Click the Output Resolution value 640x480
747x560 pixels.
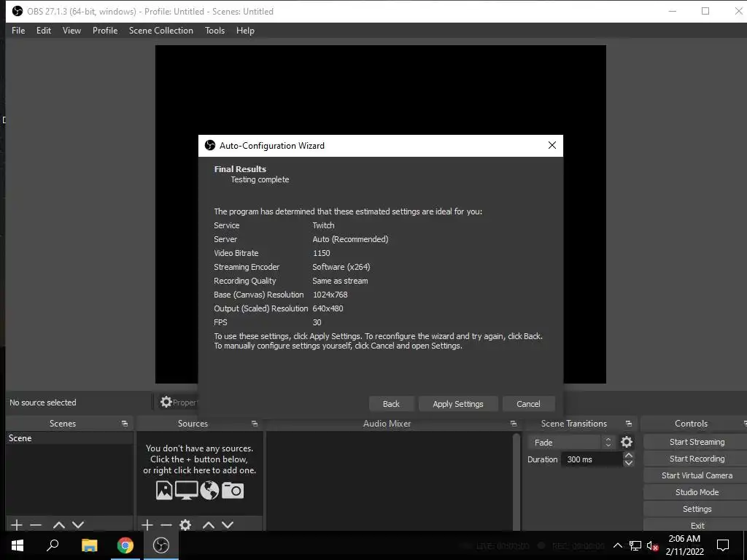(x=328, y=308)
